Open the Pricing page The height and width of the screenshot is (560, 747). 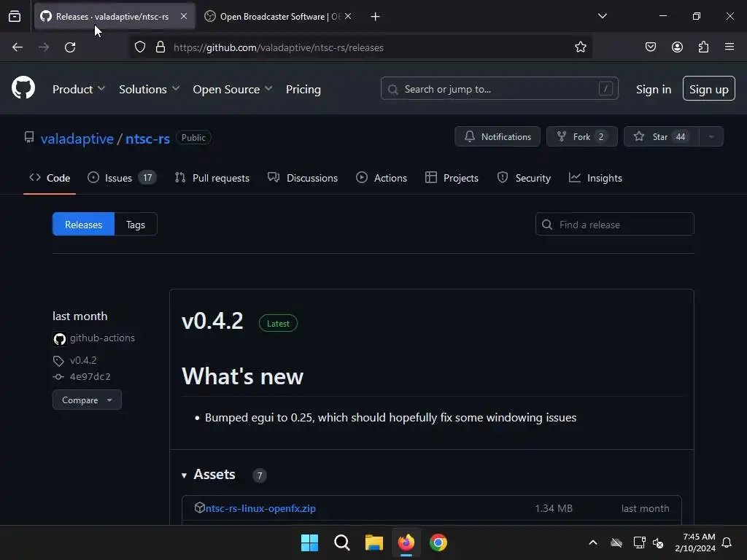pyautogui.click(x=303, y=89)
